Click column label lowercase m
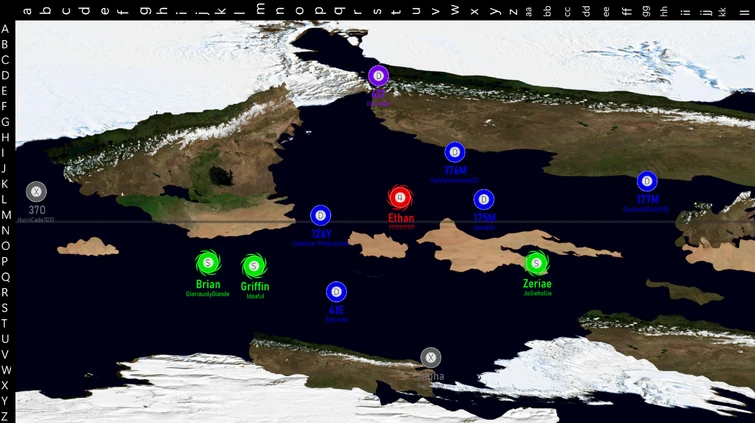This screenshot has width=755, height=423. click(x=260, y=9)
